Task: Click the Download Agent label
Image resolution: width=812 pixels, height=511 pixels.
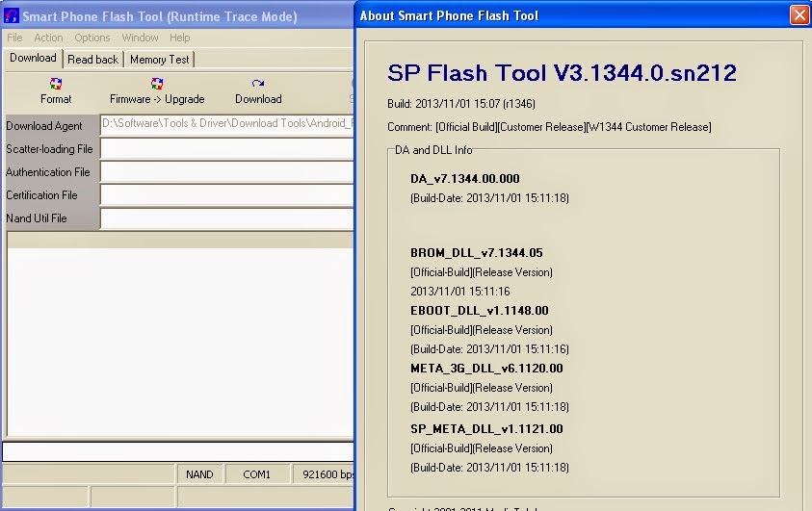Action: [x=44, y=126]
